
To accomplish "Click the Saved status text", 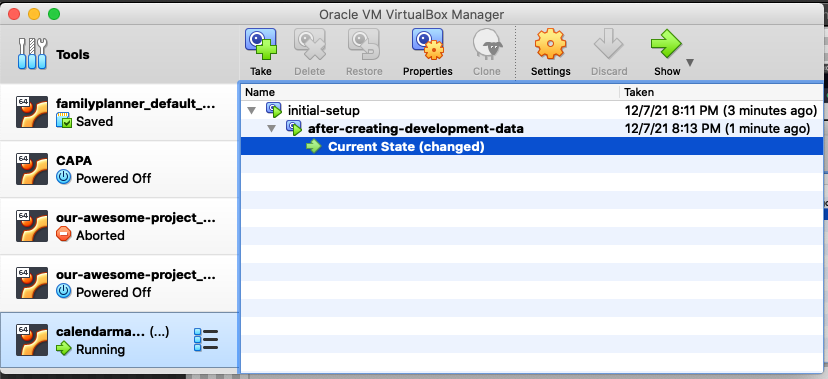I will click(x=95, y=121).
